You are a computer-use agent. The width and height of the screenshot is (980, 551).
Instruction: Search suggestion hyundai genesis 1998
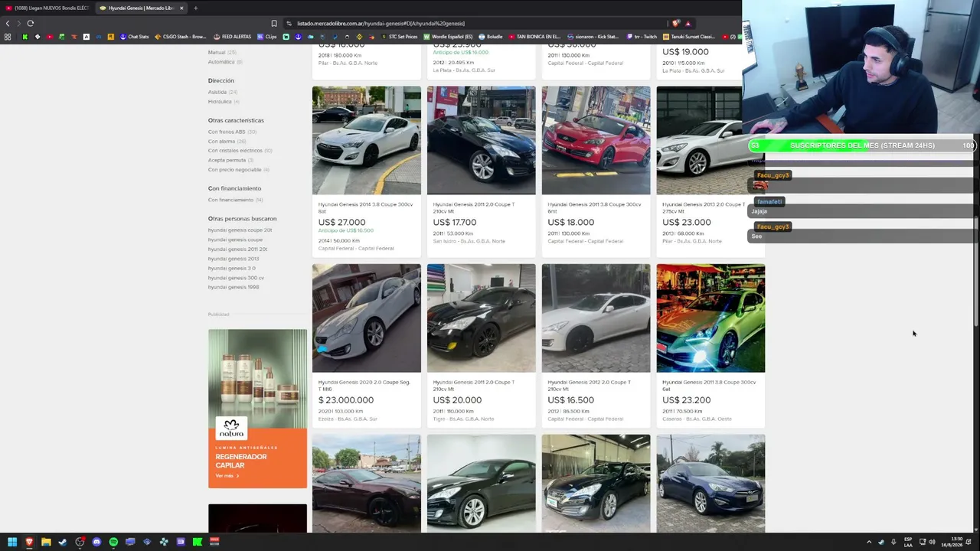pos(233,287)
